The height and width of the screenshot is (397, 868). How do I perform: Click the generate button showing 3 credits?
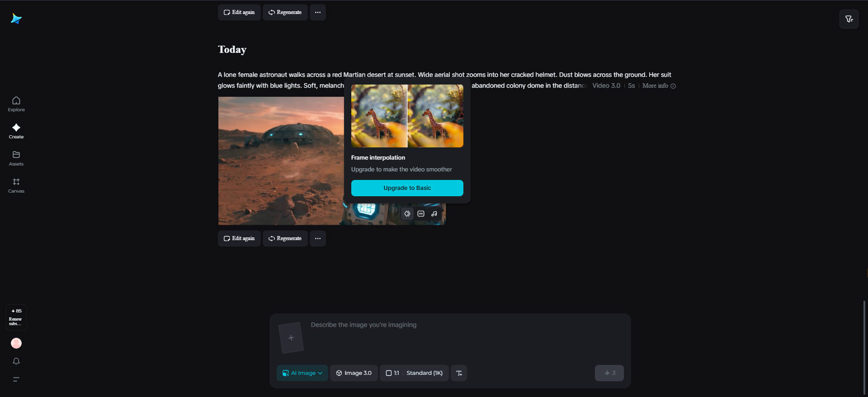(x=609, y=373)
